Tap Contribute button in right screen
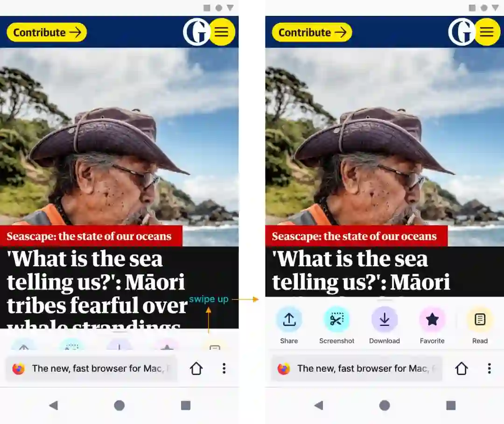The height and width of the screenshot is (424, 504). tap(312, 32)
